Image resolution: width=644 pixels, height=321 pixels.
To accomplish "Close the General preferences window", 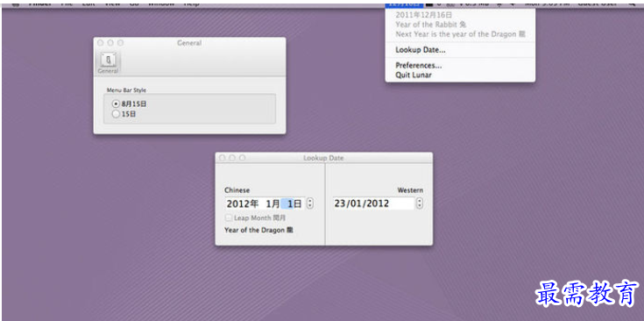I will (x=100, y=43).
